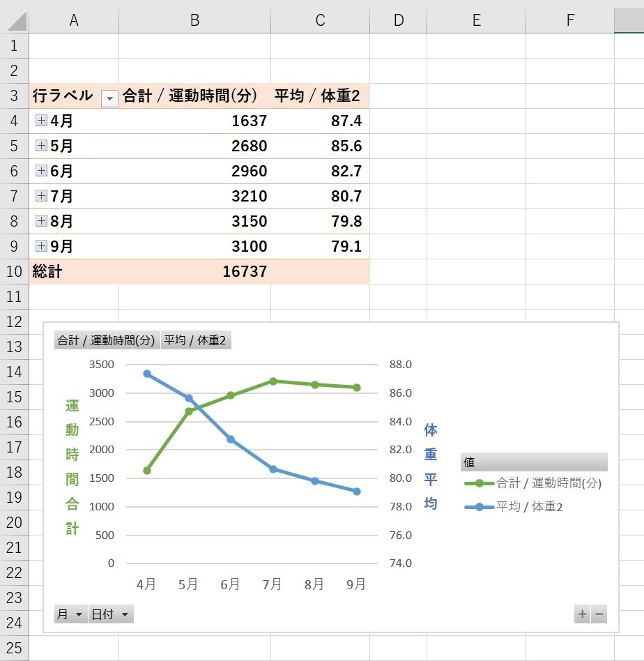
Task: Select the select-all corner triangle
Action: coord(17,20)
